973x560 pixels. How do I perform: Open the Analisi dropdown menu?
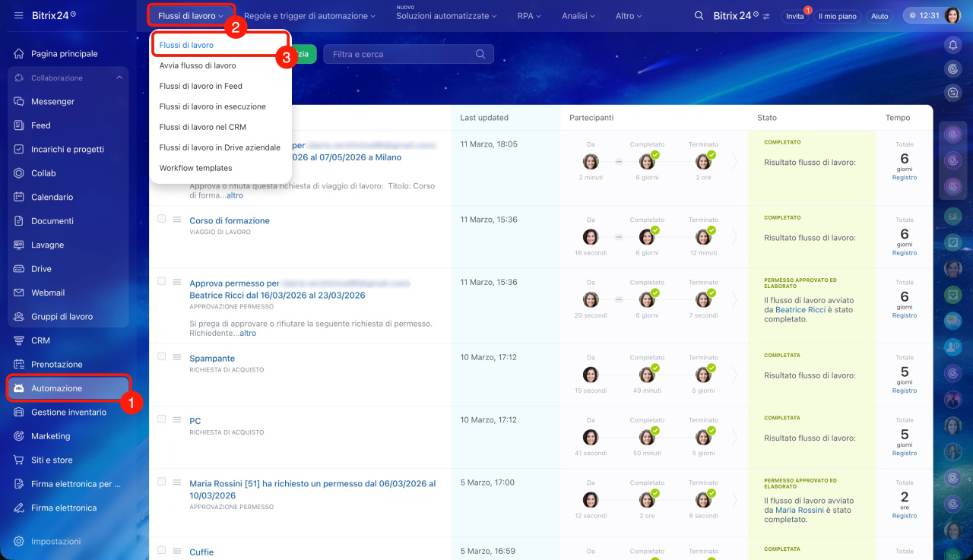point(578,16)
